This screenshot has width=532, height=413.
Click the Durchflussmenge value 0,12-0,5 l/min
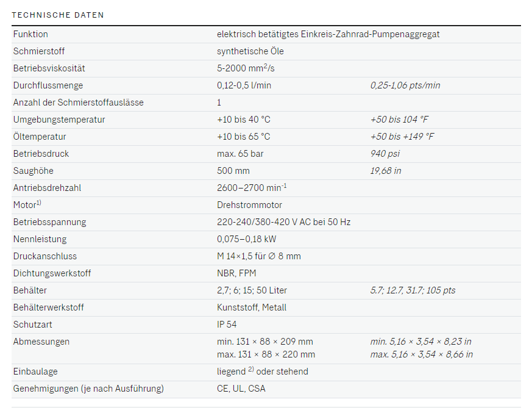point(244,85)
